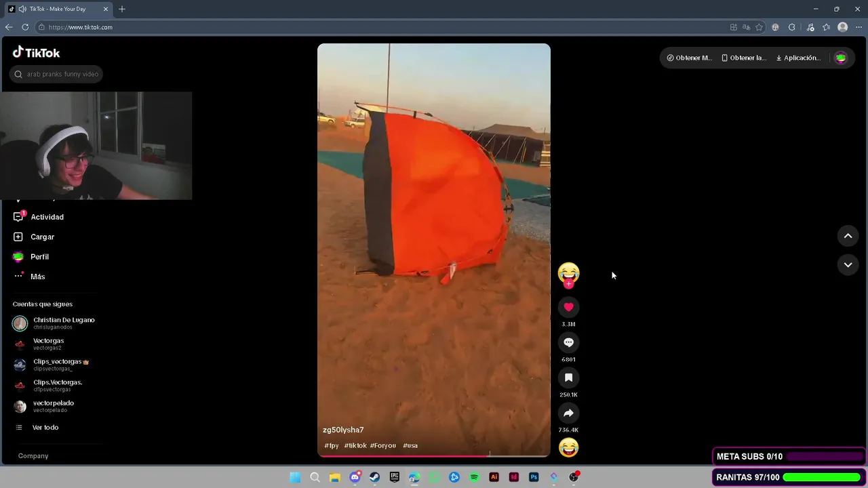Click the TikTok logo
The width and height of the screenshot is (868, 488).
[x=37, y=53]
